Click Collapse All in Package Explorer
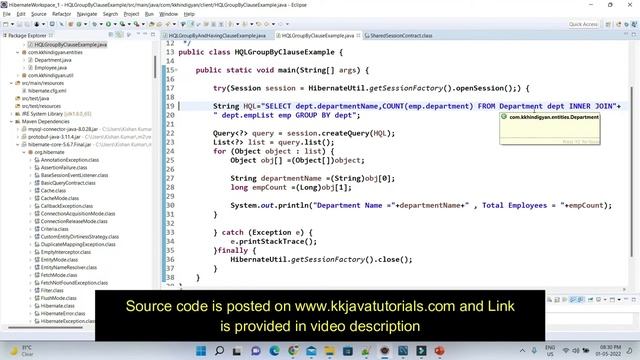 tap(111, 35)
